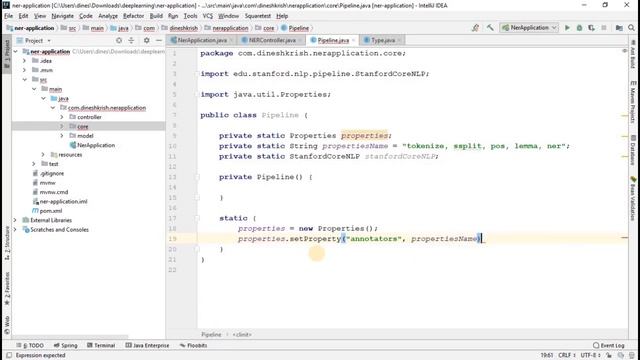Select NerApplication class in tree
Viewport: 640px width, 360px height.
pos(96,145)
